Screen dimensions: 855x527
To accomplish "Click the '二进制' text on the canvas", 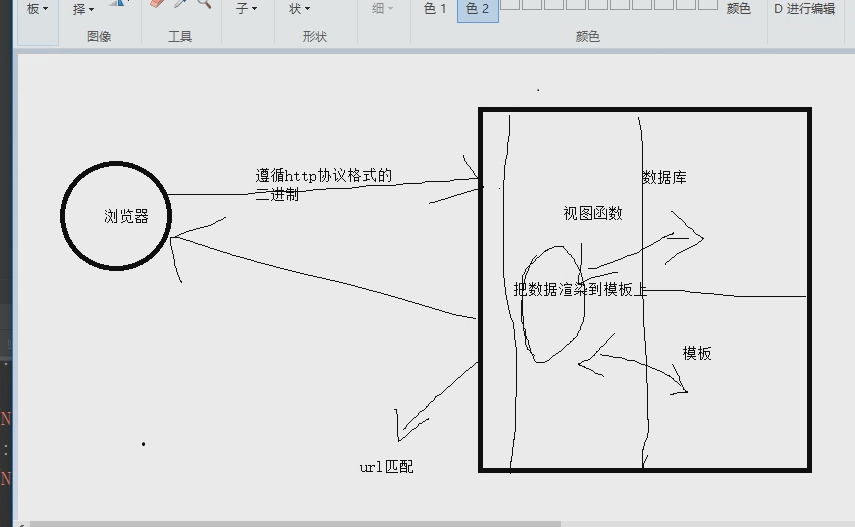I will pyautogui.click(x=277, y=194).
